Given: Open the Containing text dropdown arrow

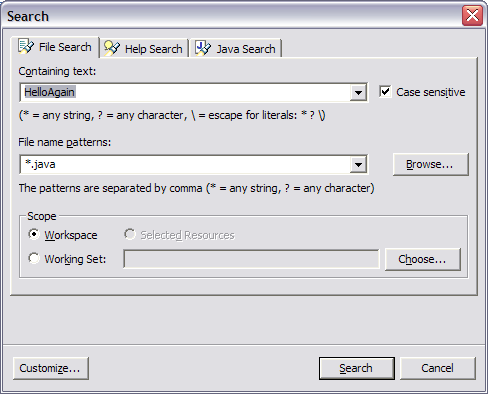Looking at the screenshot, I should 358,92.
